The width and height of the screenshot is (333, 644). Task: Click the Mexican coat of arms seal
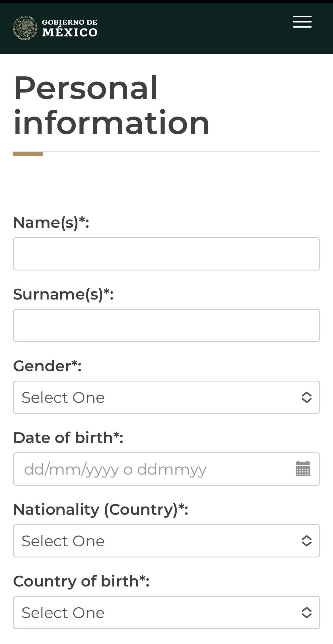(x=25, y=28)
